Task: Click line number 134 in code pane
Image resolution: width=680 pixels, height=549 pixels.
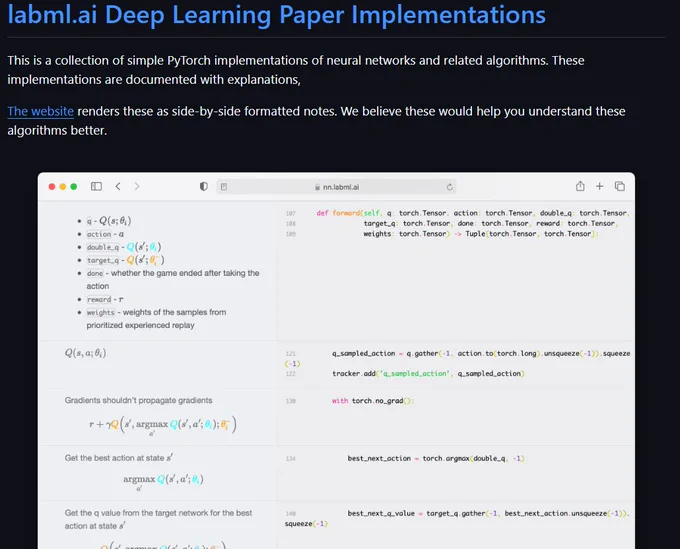Action: pos(291,458)
